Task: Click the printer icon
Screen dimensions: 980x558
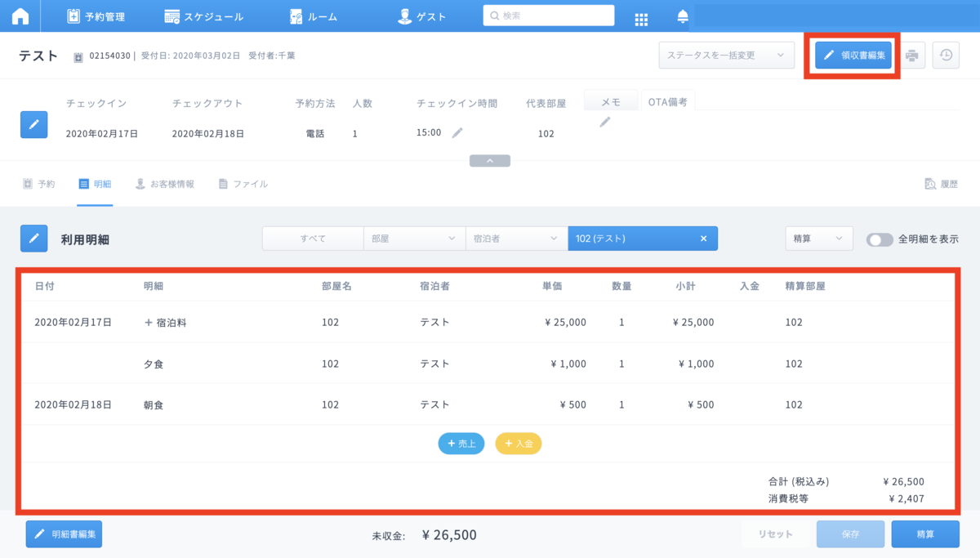Action: 912,56
